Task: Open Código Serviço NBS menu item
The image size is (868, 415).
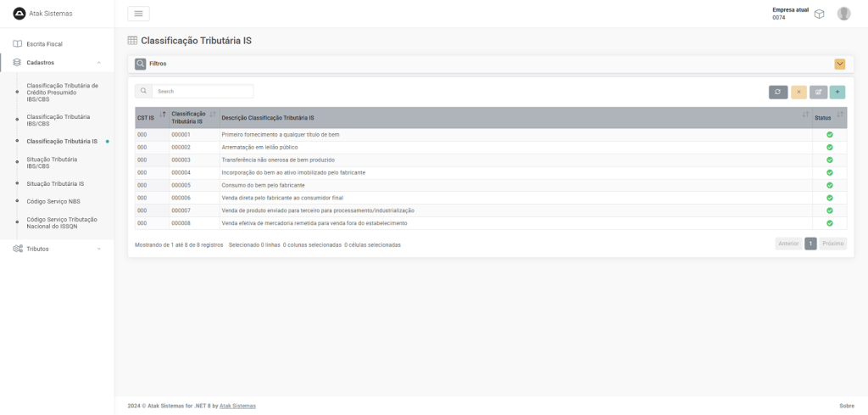Action: coord(53,201)
